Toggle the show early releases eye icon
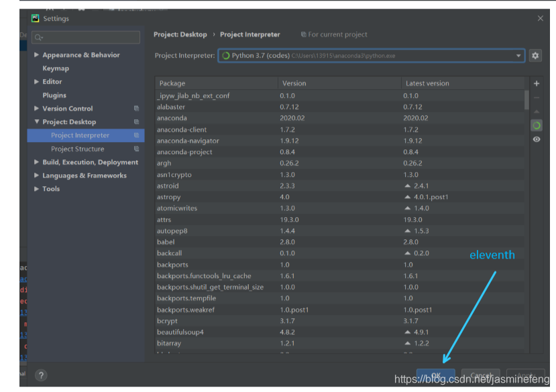Viewport: 556px width, 392px height. click(x=537, y=139)
